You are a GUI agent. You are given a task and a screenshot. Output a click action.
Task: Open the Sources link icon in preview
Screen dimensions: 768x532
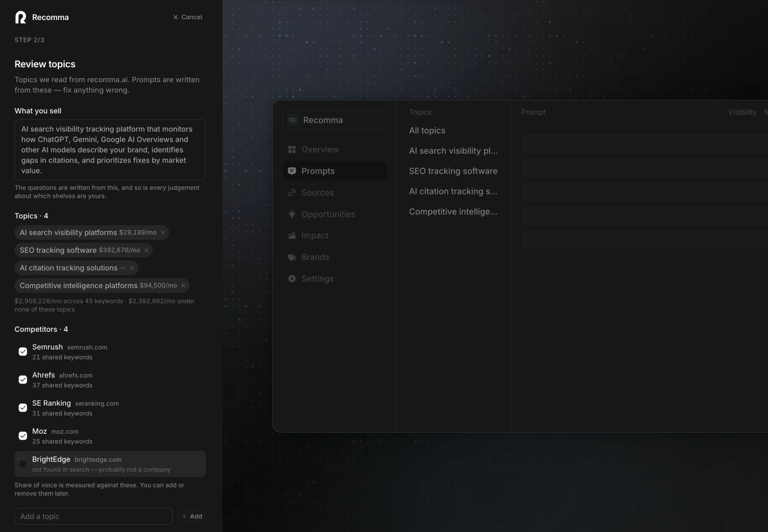pyautogui.click(x=292, y=193)
